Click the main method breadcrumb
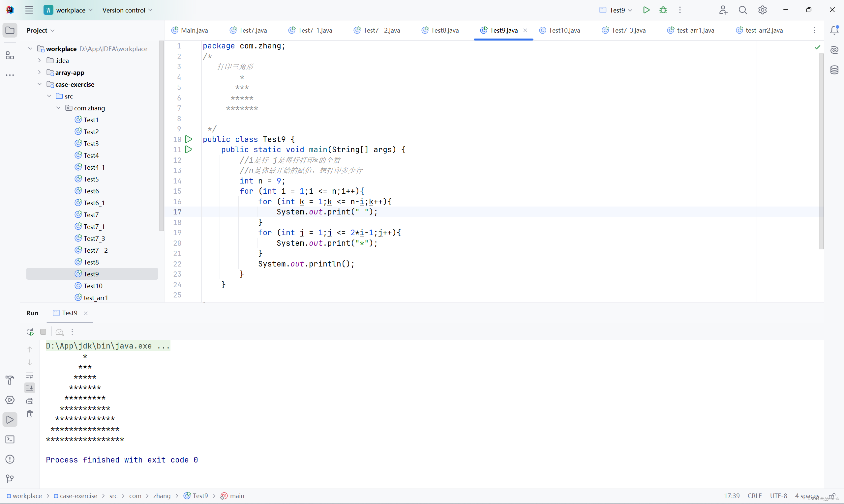844x504 pixels. 232,496
